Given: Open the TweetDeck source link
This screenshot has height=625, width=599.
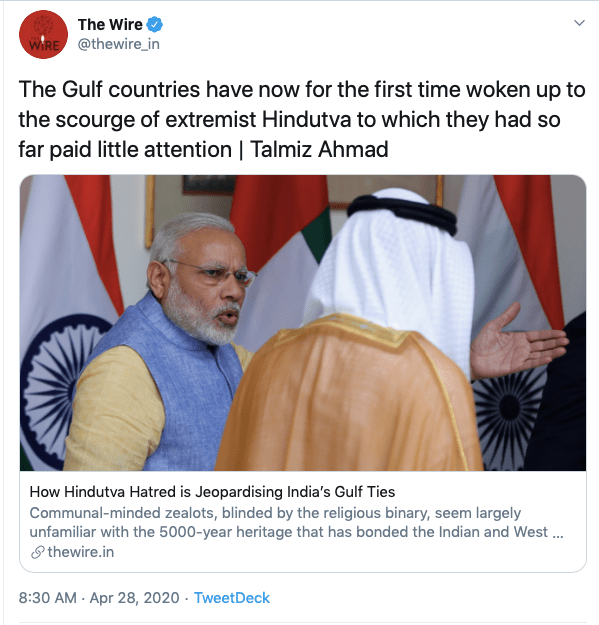Looking at the screenshot, I should coord(232,598).
